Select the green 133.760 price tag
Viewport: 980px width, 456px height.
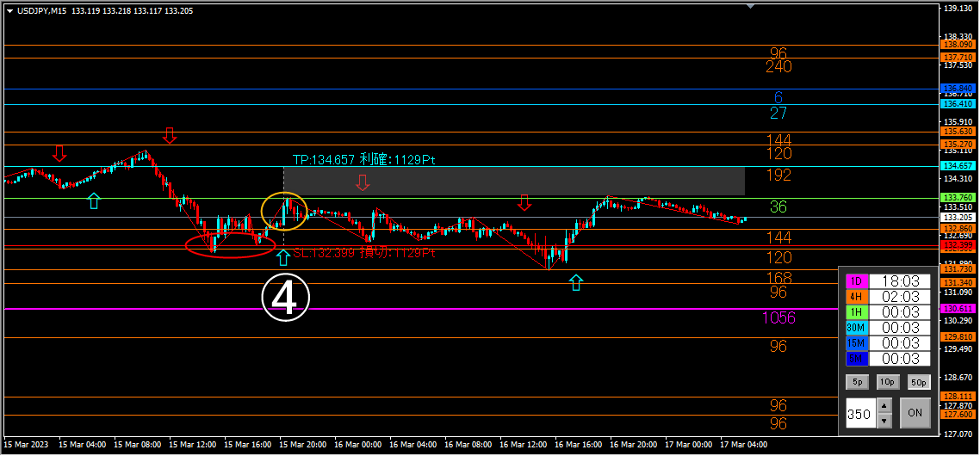click(958, 198)
